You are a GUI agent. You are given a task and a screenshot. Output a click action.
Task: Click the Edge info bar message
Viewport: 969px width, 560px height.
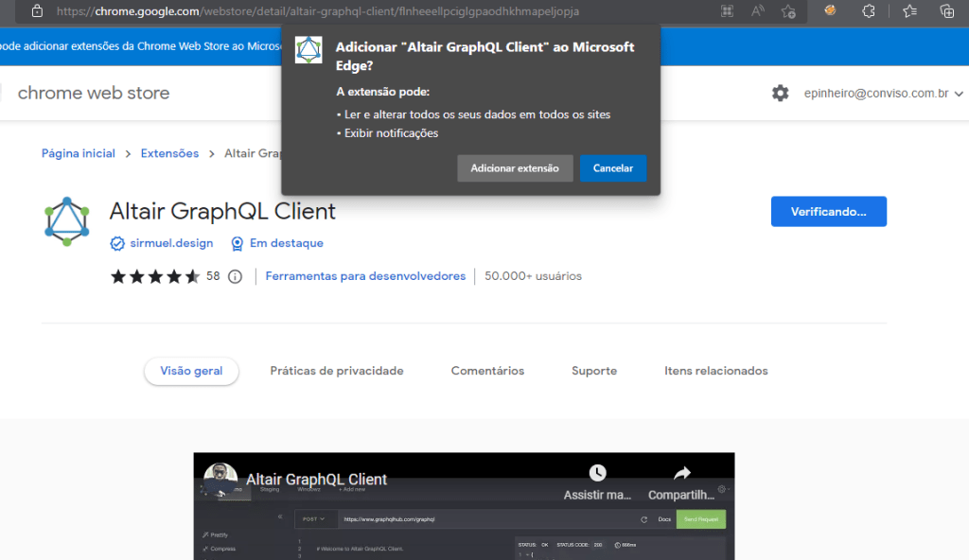(x=141, y=46)
